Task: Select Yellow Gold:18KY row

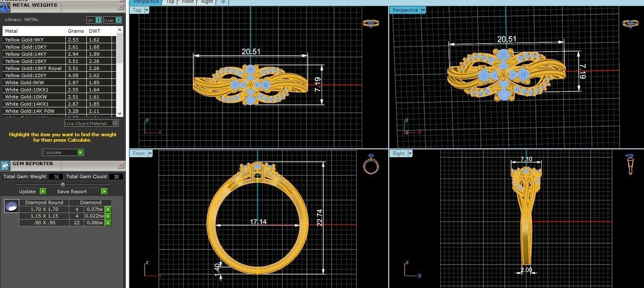Action: tap(60, 61)
